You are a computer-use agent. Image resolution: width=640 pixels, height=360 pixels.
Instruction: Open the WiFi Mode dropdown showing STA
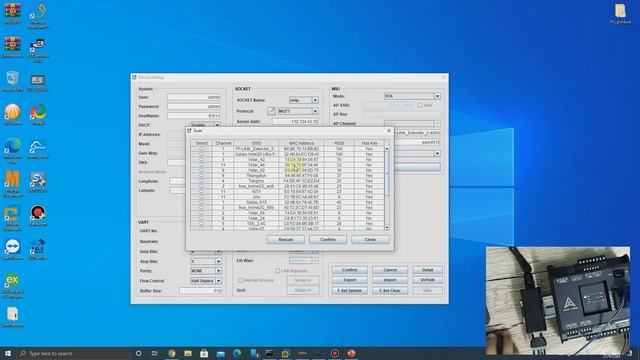437,96
